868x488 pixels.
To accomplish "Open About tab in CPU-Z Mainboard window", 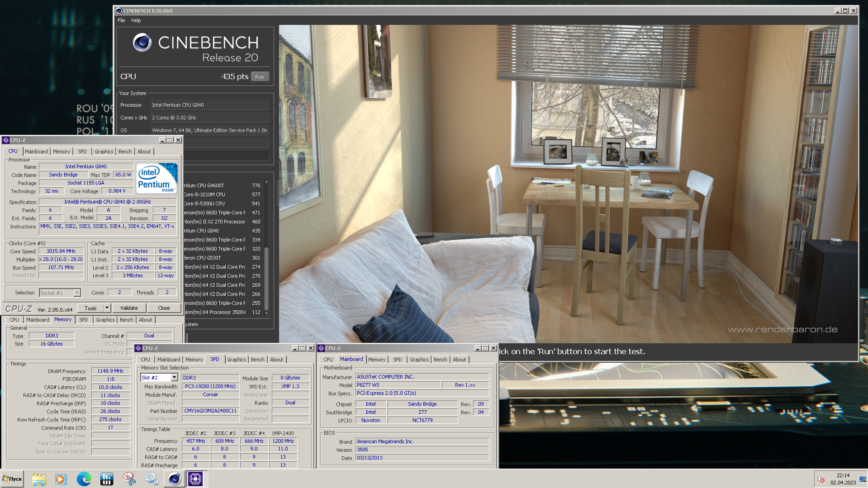I will (460, 360).
